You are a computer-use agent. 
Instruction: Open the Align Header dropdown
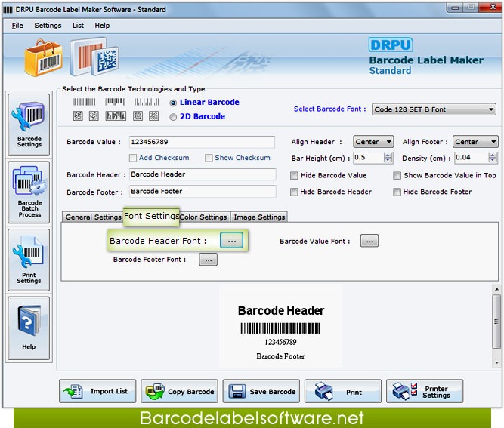pos(373,142)
